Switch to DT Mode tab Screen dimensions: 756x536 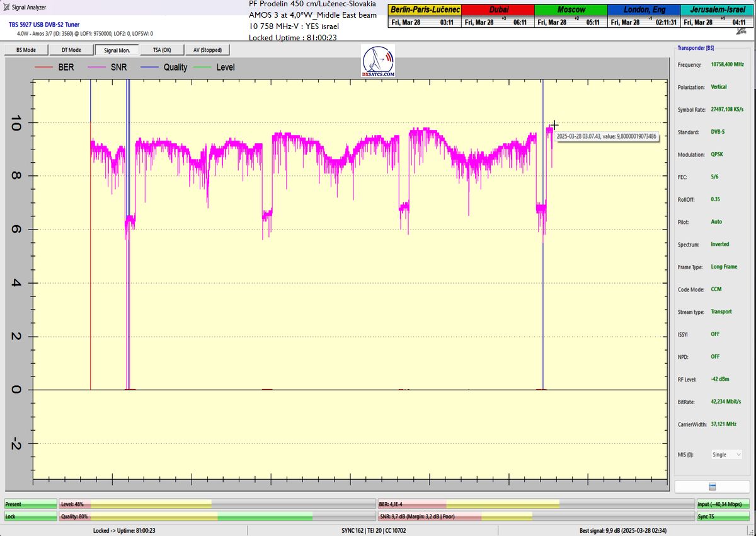click(71, 50)
